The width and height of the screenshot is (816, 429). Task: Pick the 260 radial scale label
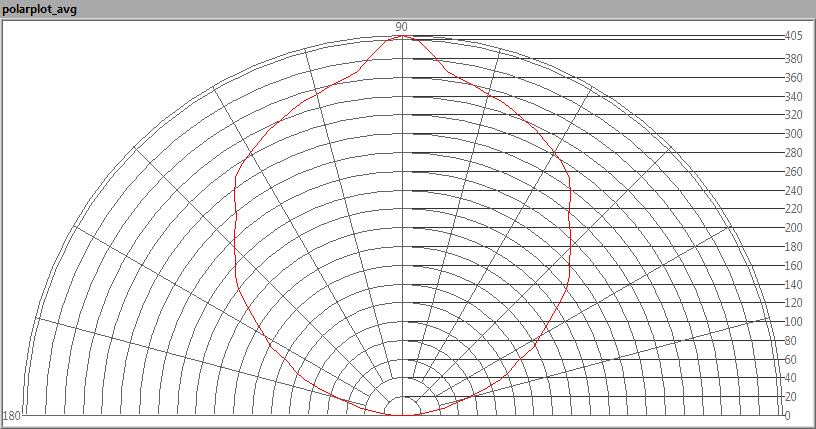[793, 172]
